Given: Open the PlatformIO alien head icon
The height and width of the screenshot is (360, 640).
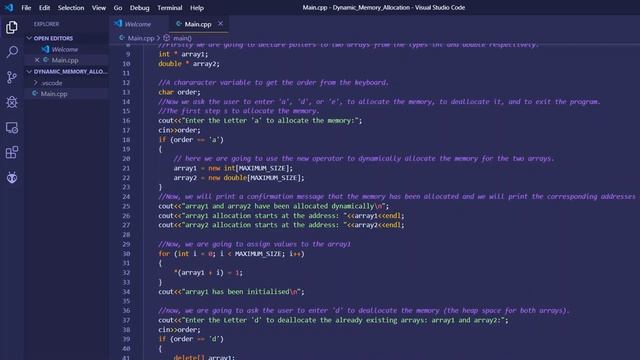Looking at the screenshot, I should point(12,178).
